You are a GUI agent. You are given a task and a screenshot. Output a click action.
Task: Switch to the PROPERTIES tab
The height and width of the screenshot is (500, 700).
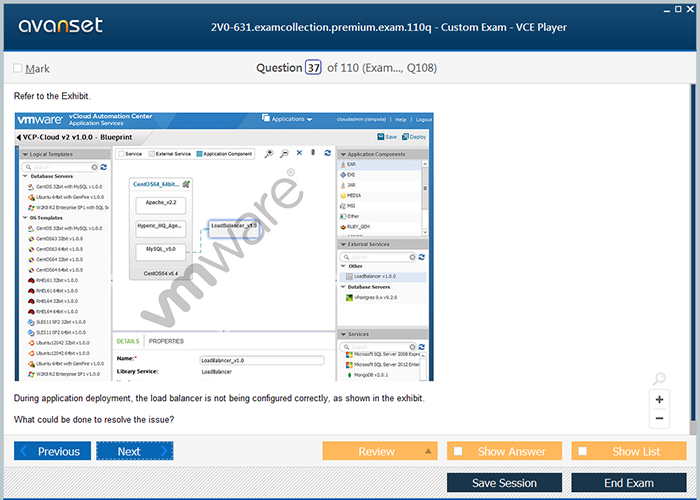(x=166, y=341)
